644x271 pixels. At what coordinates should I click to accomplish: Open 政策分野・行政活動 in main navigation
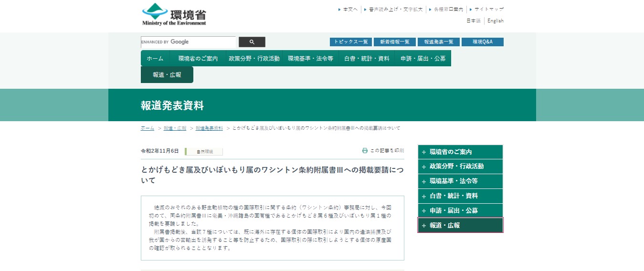tap(254, 58)
